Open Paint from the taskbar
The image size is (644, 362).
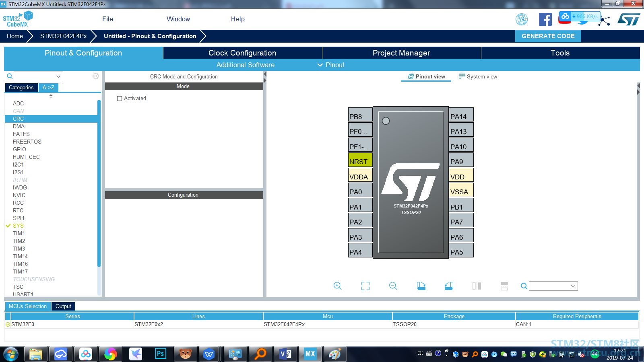click(x=335, y=354)
